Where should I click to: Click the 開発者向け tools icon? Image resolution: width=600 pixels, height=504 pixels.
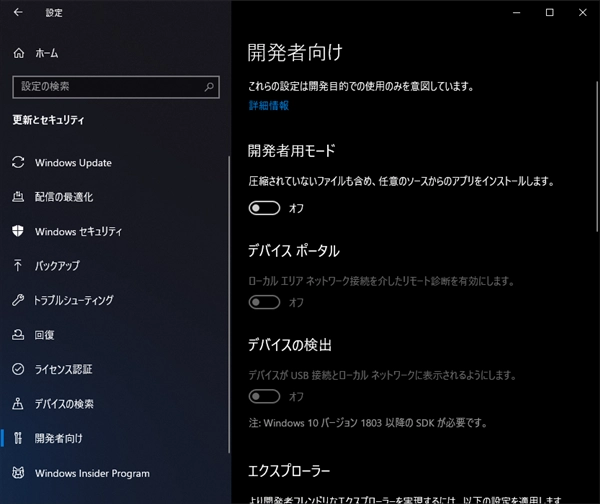[18, 438]
